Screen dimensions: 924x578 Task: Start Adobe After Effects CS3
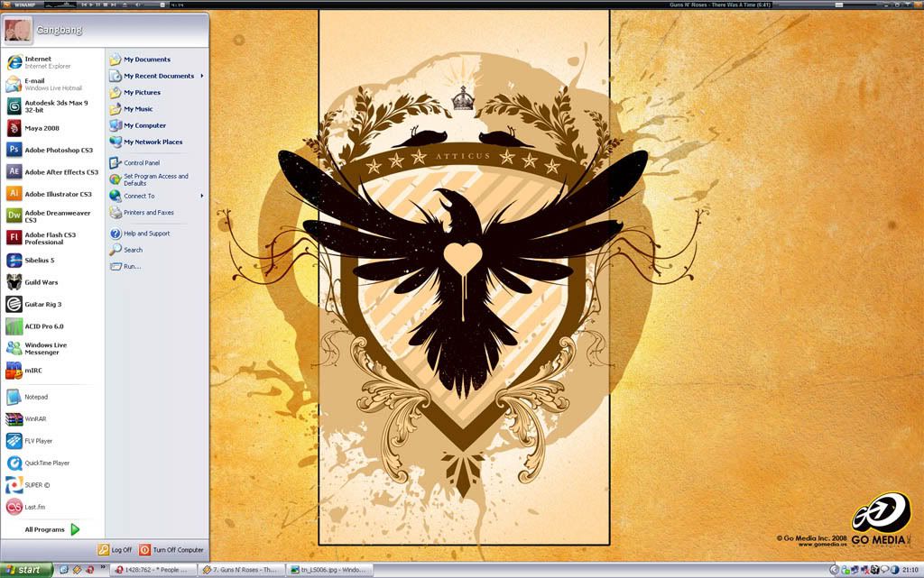(x=51, y=172)
